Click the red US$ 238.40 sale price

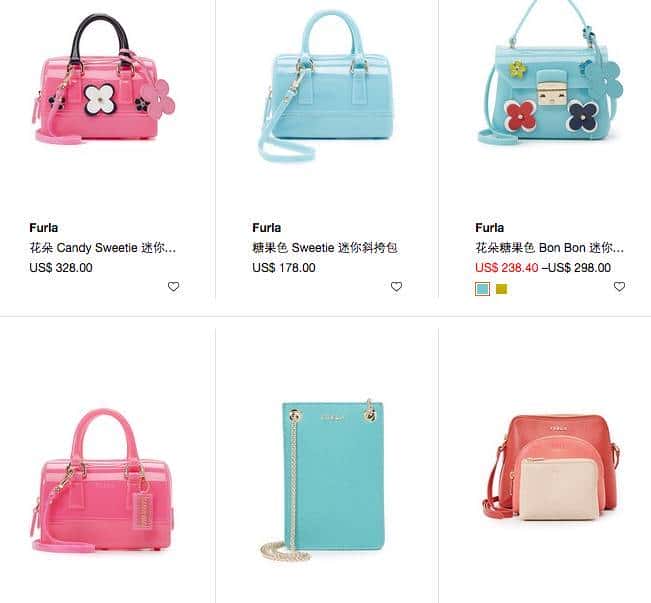(x=507, y=267)
